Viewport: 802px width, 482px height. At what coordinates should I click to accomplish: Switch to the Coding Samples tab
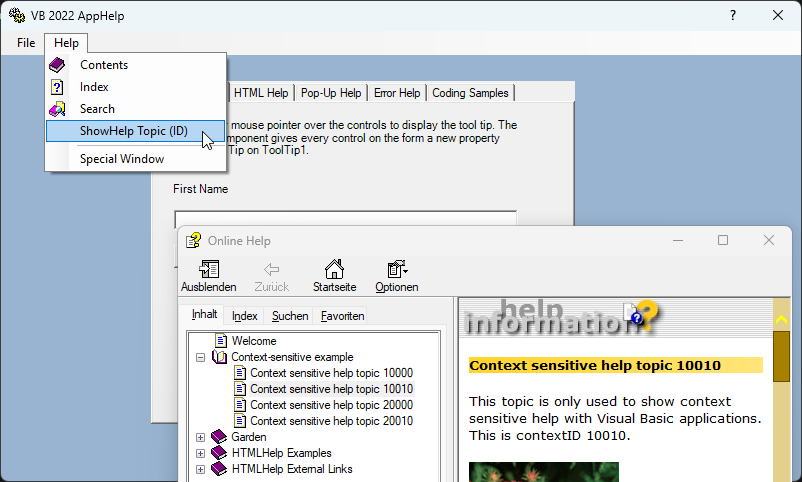(x=470, y=93)
